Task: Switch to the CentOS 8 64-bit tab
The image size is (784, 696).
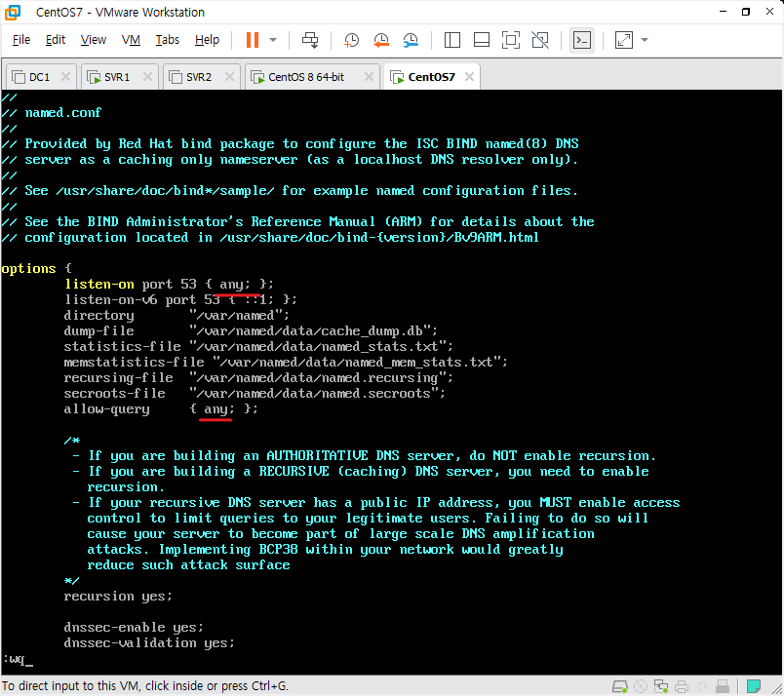Action: pos(305,77)
